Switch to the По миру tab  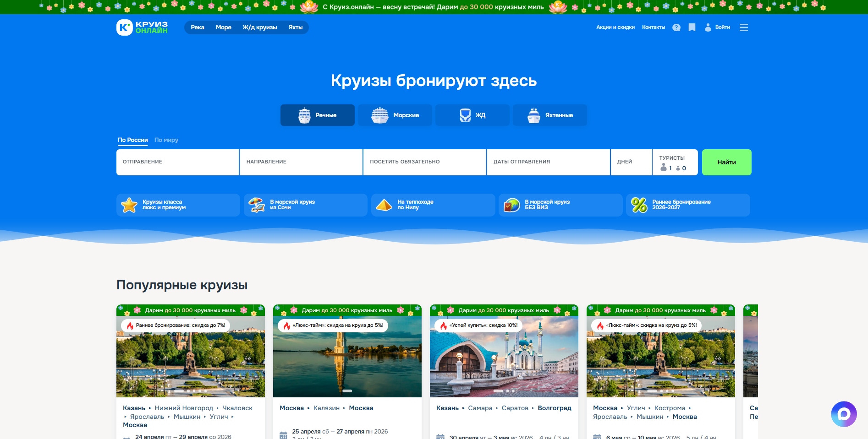(166, 140)
